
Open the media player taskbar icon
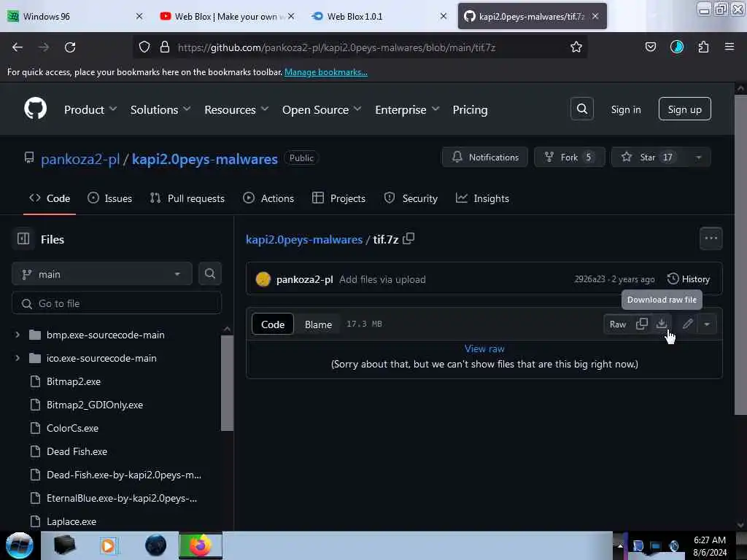[x=108, y=545]
